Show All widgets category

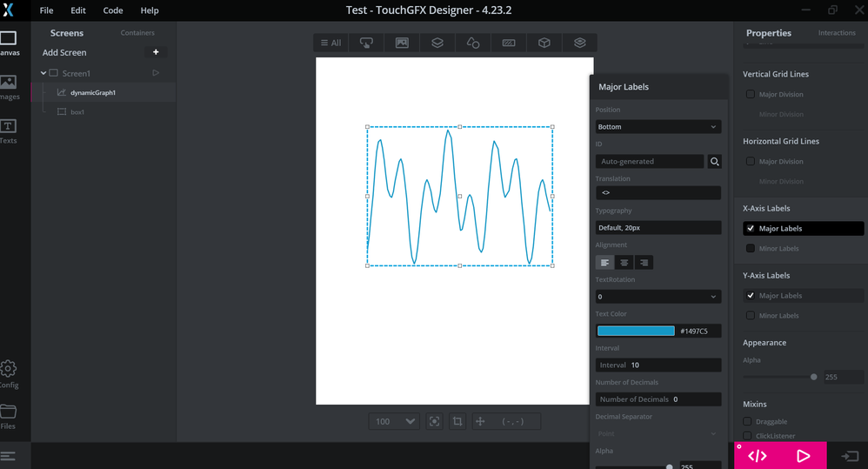331,43
